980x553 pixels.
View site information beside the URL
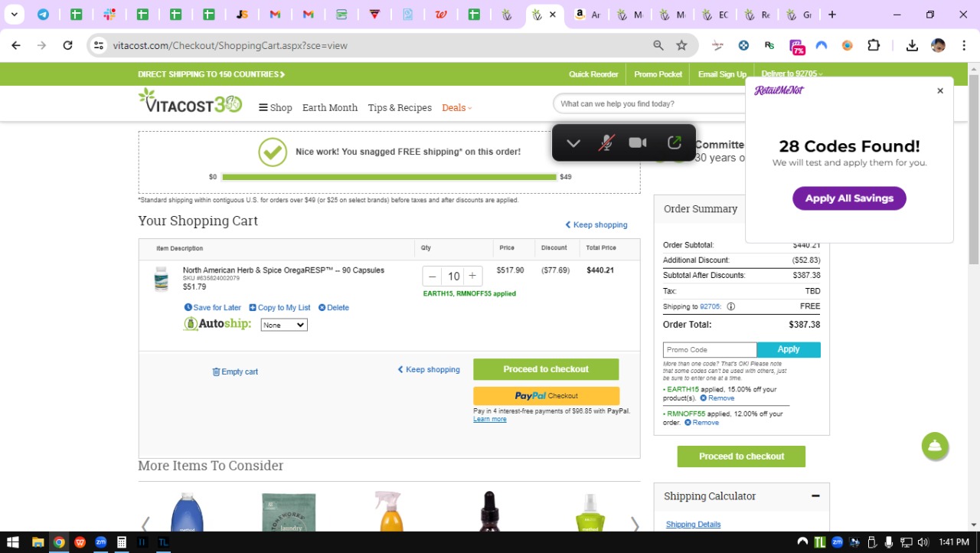coord(98,45)
